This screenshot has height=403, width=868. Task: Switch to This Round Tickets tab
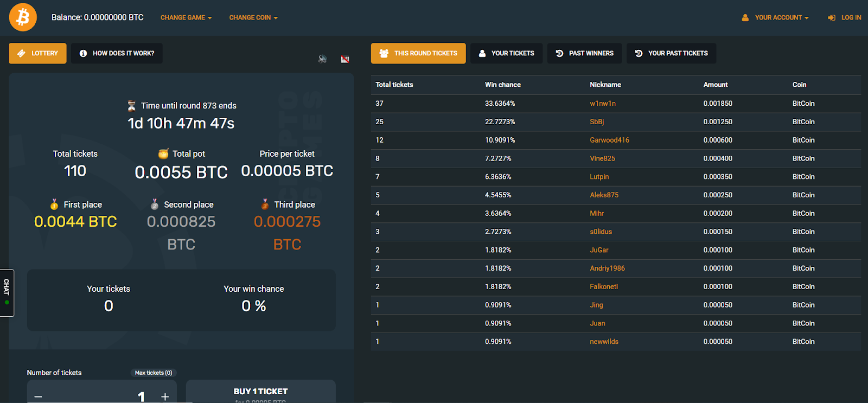pyautogui.click(x=418, y=53)
